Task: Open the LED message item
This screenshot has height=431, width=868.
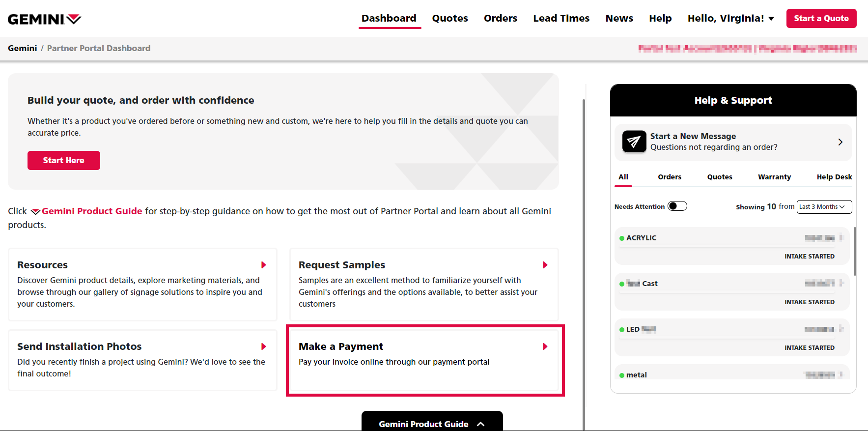Action: (x=732, y=338)
